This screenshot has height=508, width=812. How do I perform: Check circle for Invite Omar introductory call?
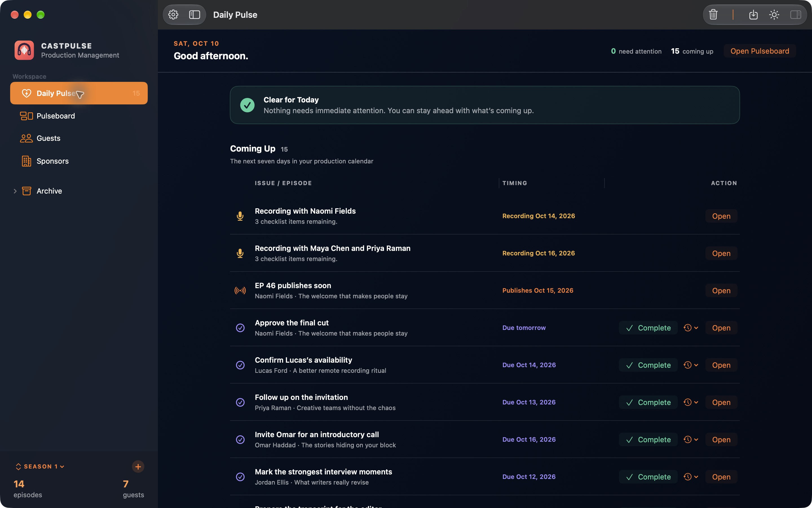pyautogui.click(x=240, y=440)
